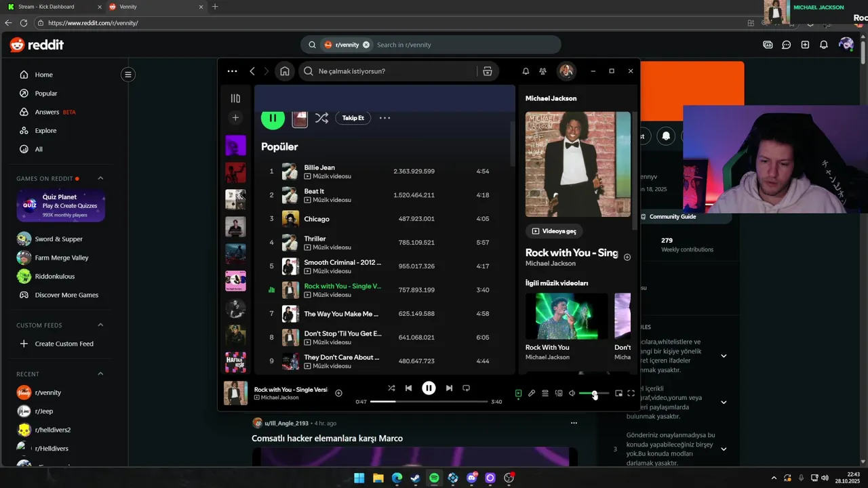Open Spotify browse icon in search bar

point(487,71)
